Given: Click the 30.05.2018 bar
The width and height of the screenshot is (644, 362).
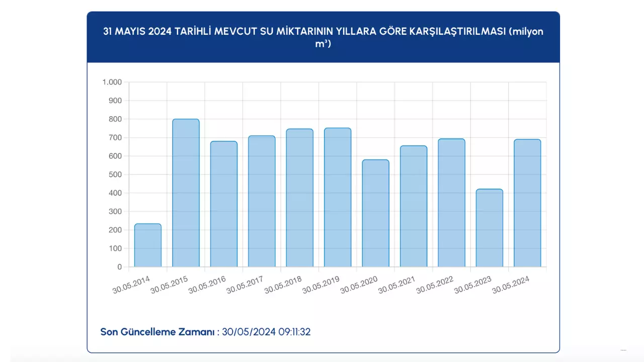Looking at the screenshot, I should [300, 198].
